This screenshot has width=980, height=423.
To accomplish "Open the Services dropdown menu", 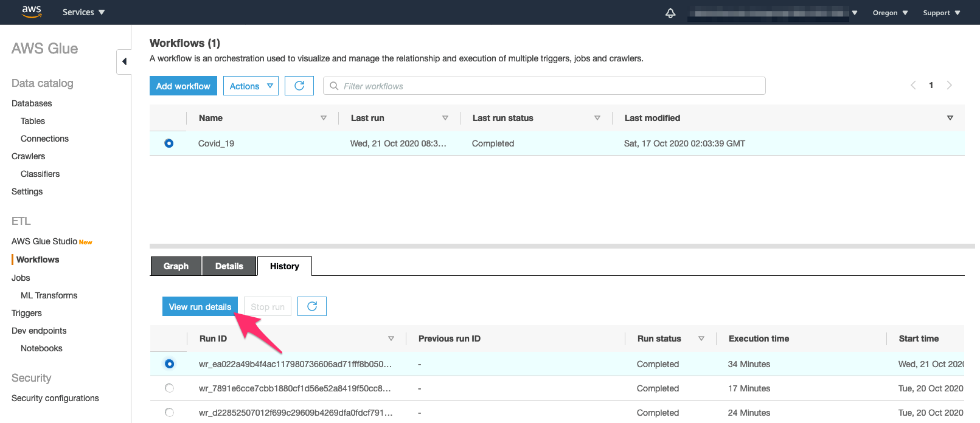I will [x=83, y=12].
